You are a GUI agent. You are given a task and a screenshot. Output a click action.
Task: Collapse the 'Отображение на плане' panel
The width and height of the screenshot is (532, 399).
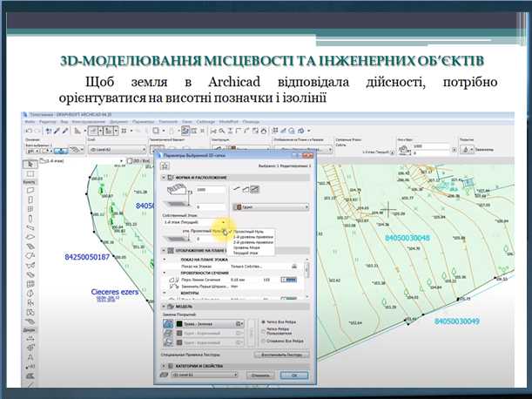click(x=164, y=251)
